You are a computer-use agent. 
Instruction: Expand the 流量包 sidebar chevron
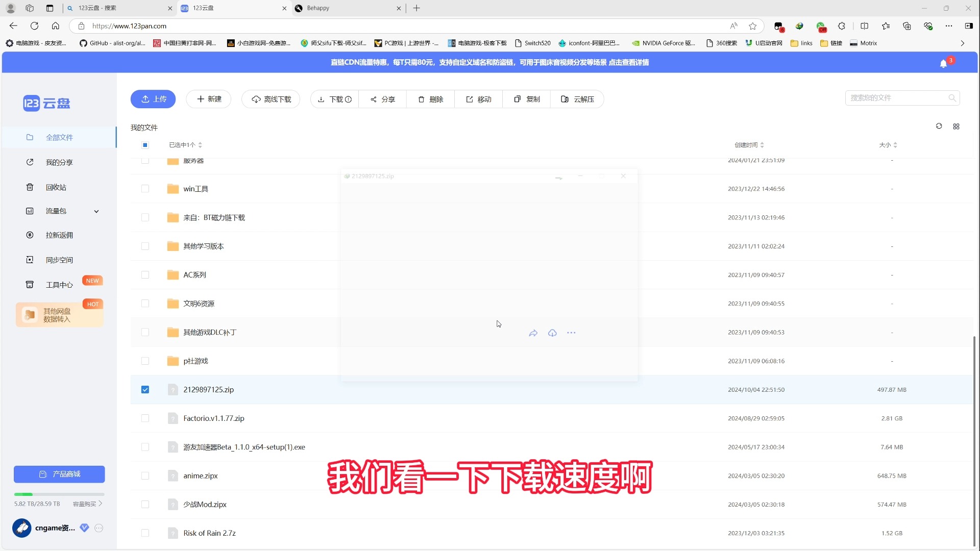pos(96,211)
